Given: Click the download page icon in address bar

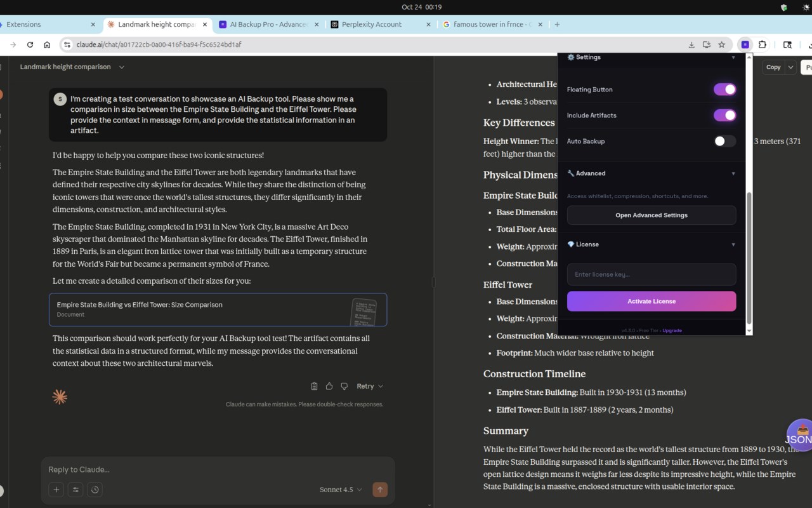Looking at the screenshot, I should pos(691,45).
